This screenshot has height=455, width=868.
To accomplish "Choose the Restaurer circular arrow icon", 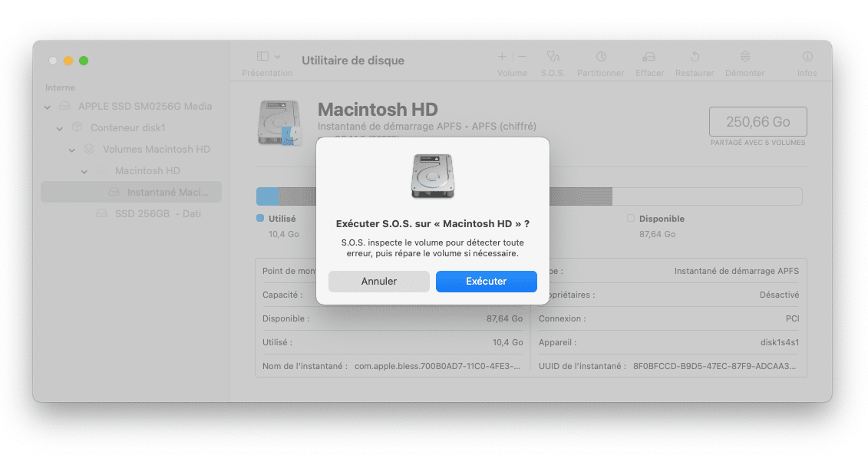I will pyautogui.click(x=695, y=57).
